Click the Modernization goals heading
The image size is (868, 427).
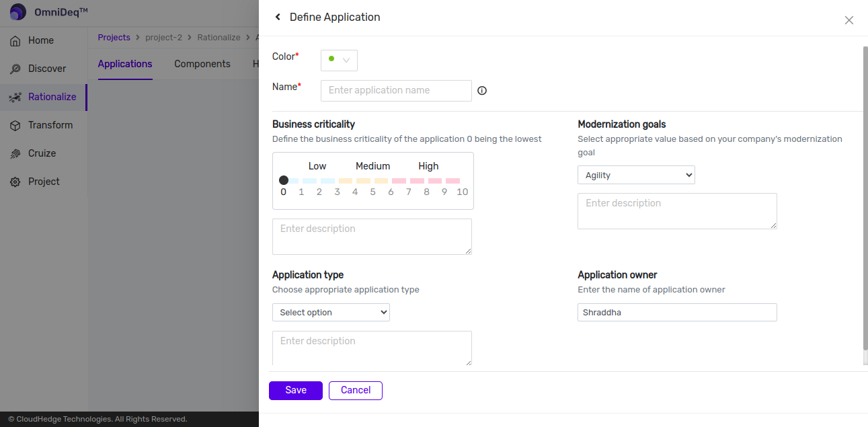622,124
